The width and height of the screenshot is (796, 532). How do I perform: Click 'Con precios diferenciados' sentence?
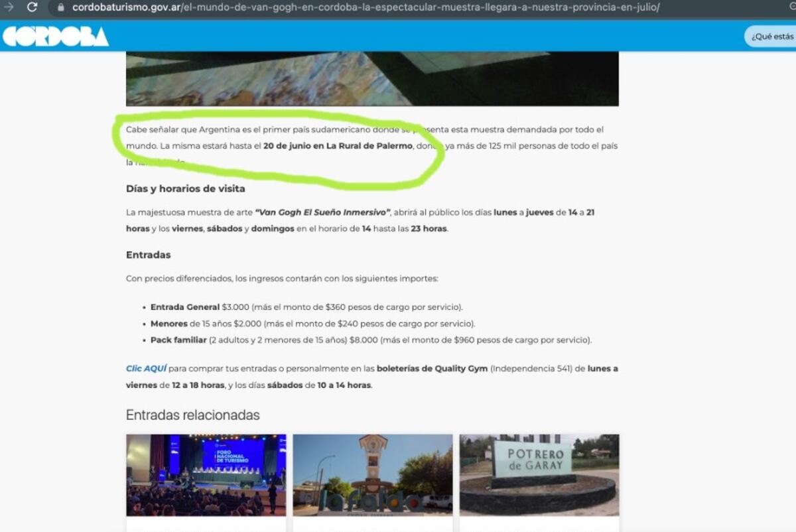coord(282,279)
